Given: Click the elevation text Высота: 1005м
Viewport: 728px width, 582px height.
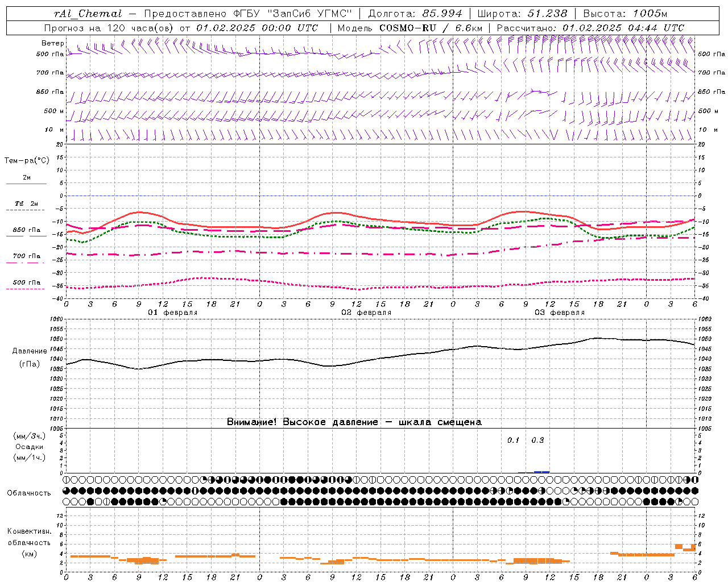Looking at the screenshot, I should pyautogui.click(x=625, y=14).
